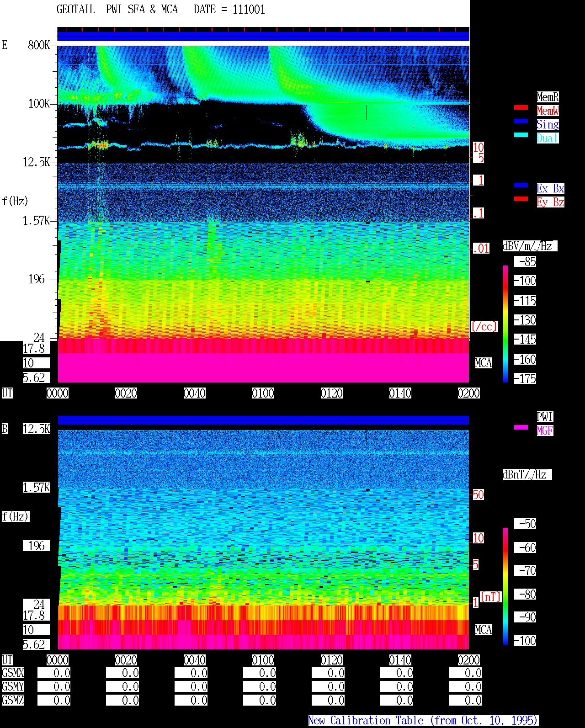Click the blue status bar above B spectrogram

point(263,420)
